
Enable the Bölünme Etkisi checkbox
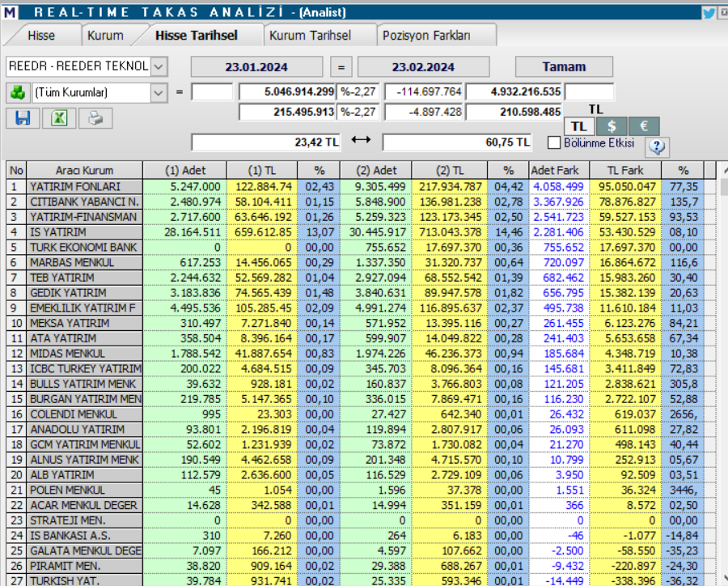[557, 143]
